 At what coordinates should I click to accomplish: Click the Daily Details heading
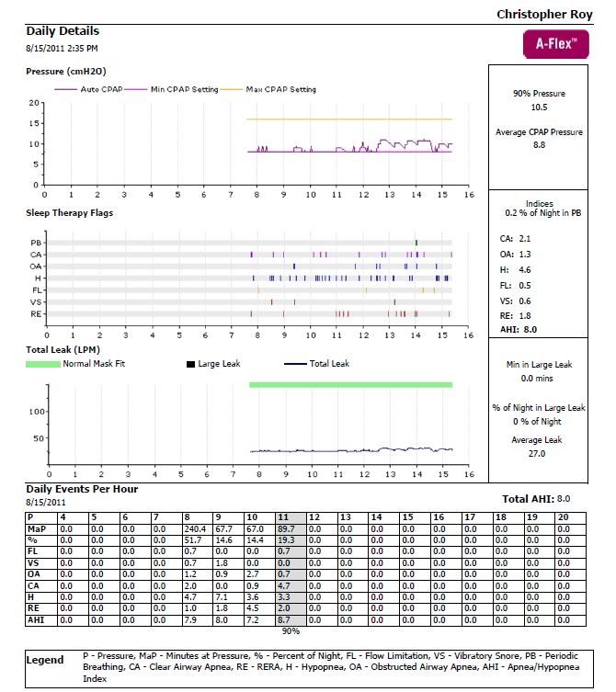pos(63,31)
